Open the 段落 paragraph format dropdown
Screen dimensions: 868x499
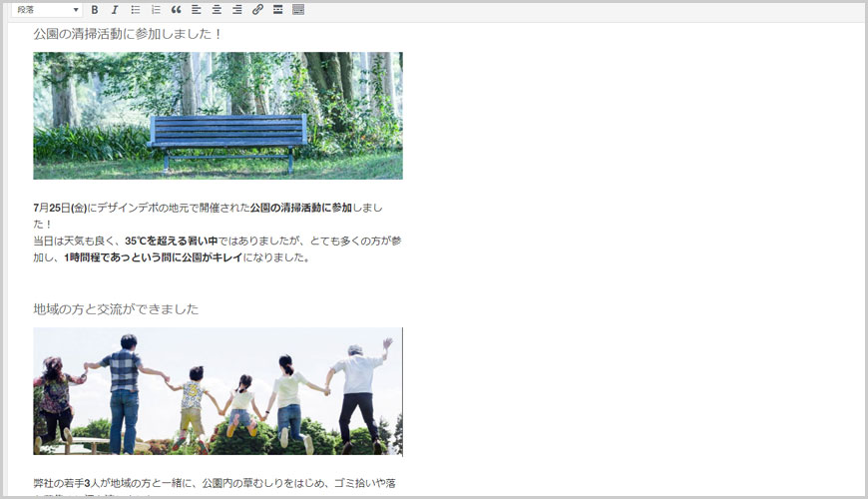click(x=47, y=10)
